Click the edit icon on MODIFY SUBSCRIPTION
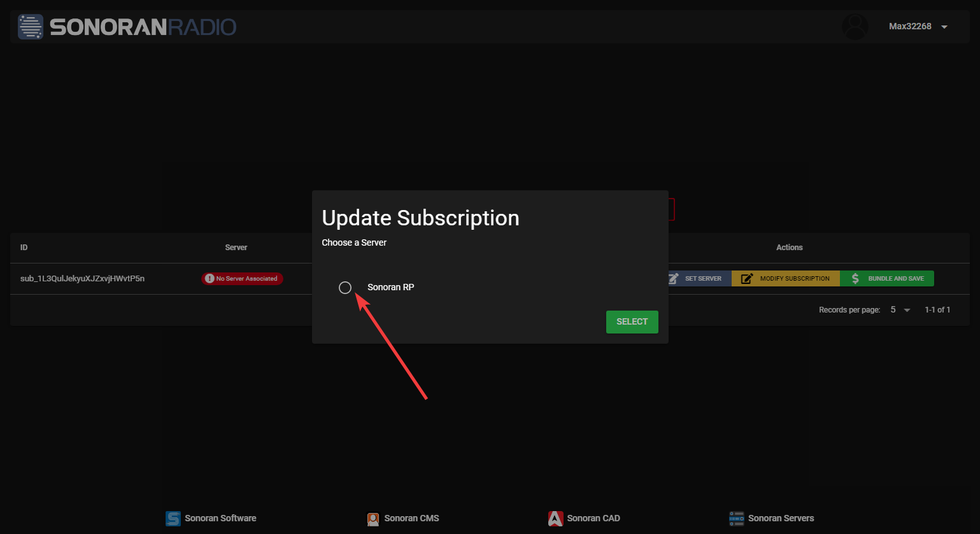This screenshot has height=534, width=980. (747, 279)
